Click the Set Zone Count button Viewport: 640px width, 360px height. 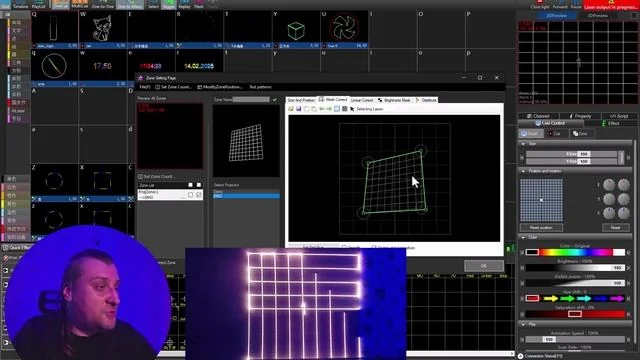tap(157, 177)
